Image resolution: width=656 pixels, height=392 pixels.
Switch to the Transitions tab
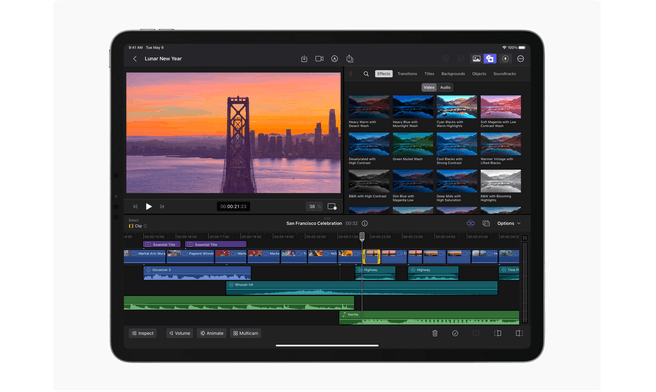click(407, 74)
